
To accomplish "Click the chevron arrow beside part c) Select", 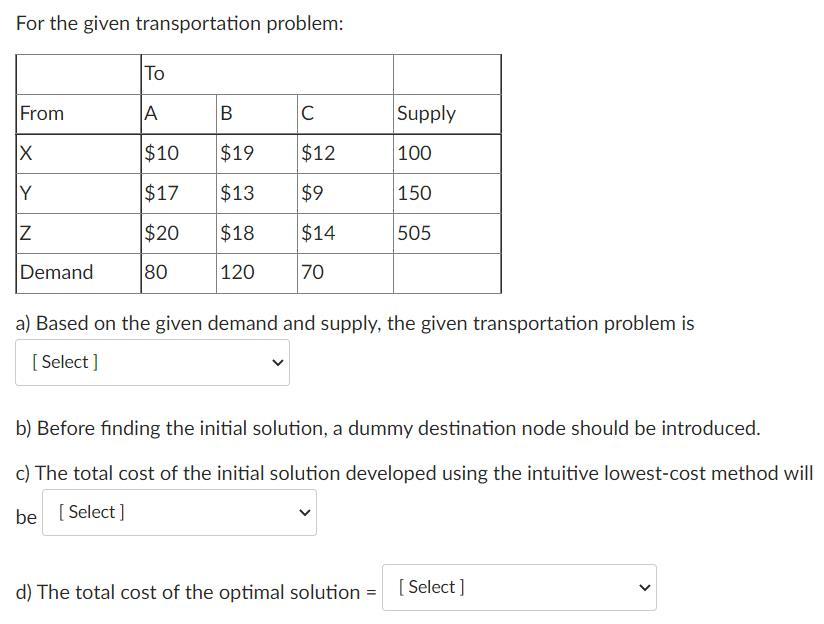I will 304,512.
